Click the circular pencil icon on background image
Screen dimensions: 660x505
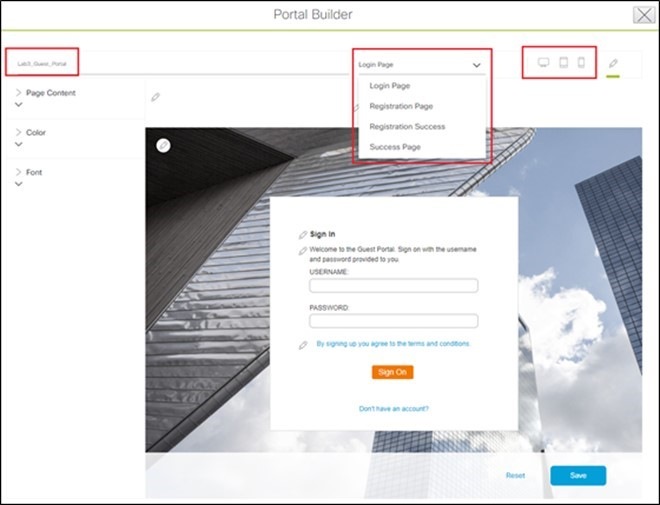point(163,146)
